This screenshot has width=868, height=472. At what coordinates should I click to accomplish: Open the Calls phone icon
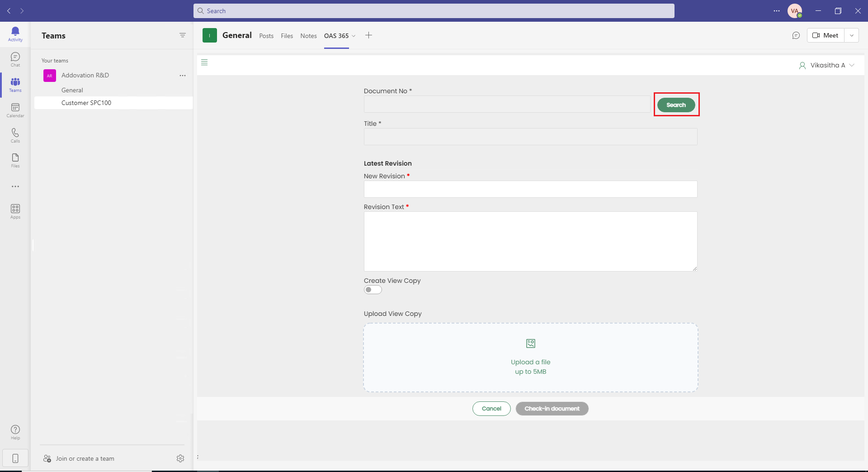[x=15, y=135]
